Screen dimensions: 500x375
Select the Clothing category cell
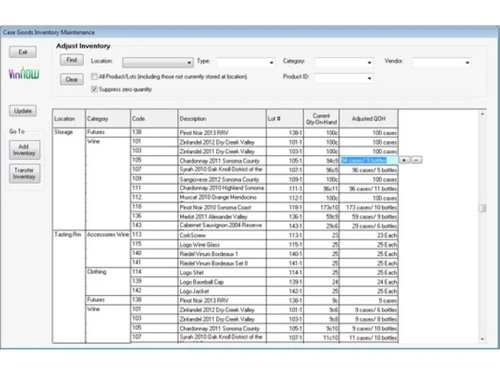tap(108, 281)
